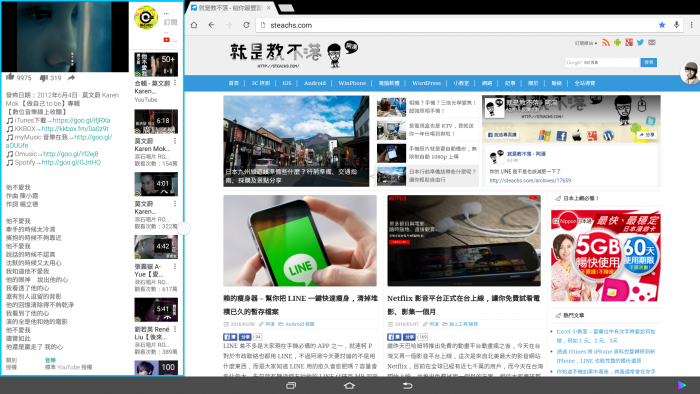Go to Chrome's home page icon
The height and width of the screenshot is (394, 700).
(194, 25)
